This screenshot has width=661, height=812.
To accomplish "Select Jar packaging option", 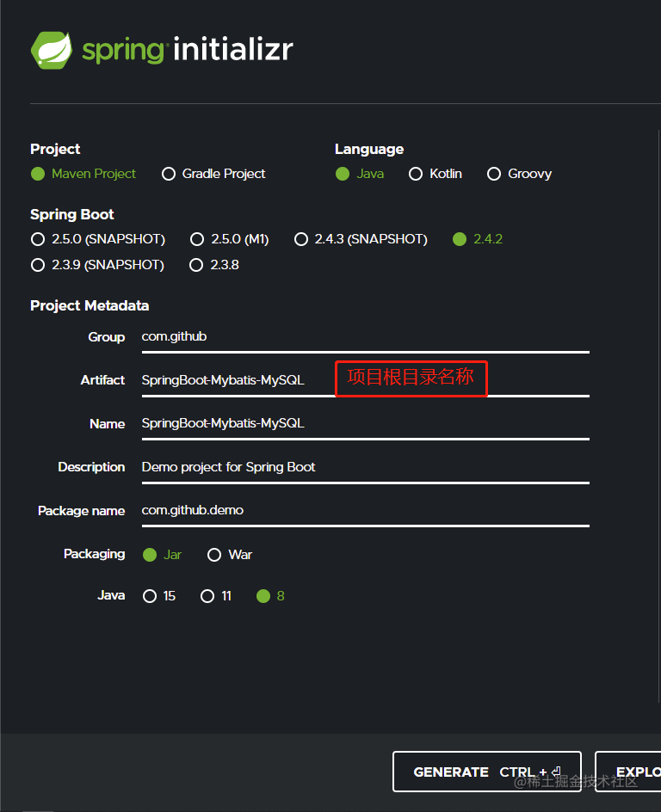I will point(162,555).
